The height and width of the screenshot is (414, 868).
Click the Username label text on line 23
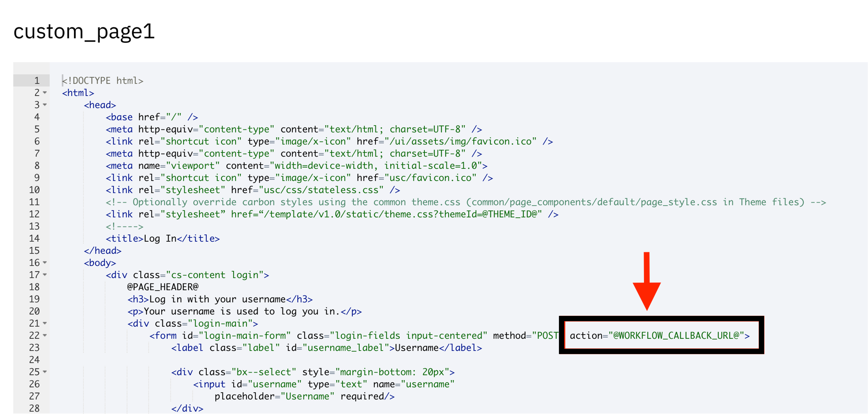416,348
